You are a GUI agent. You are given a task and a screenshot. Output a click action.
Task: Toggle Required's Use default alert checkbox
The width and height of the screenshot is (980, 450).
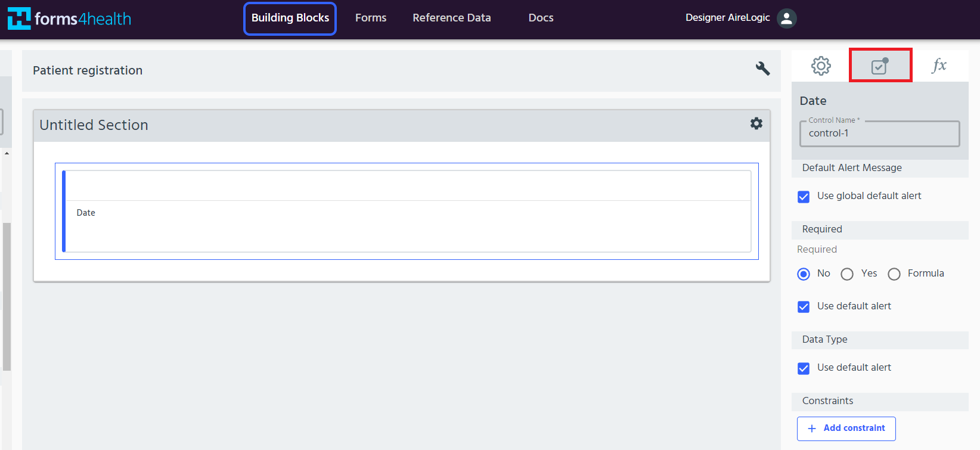pyautogui.click(x=804, y=307)
